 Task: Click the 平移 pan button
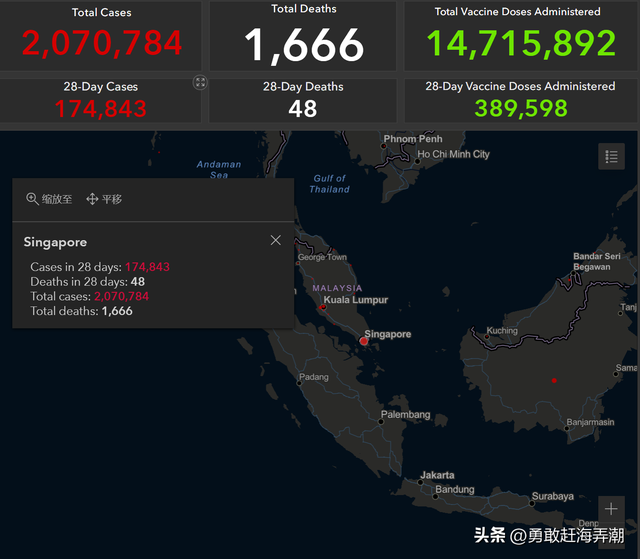pyautogui.click(x=104, y=199)
